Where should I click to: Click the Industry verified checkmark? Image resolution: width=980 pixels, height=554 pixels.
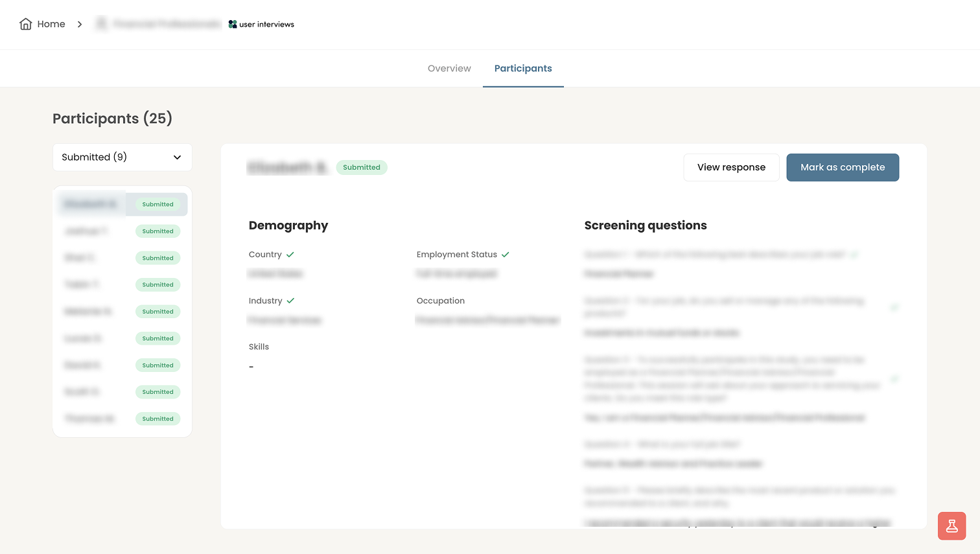tap(290, 301)
